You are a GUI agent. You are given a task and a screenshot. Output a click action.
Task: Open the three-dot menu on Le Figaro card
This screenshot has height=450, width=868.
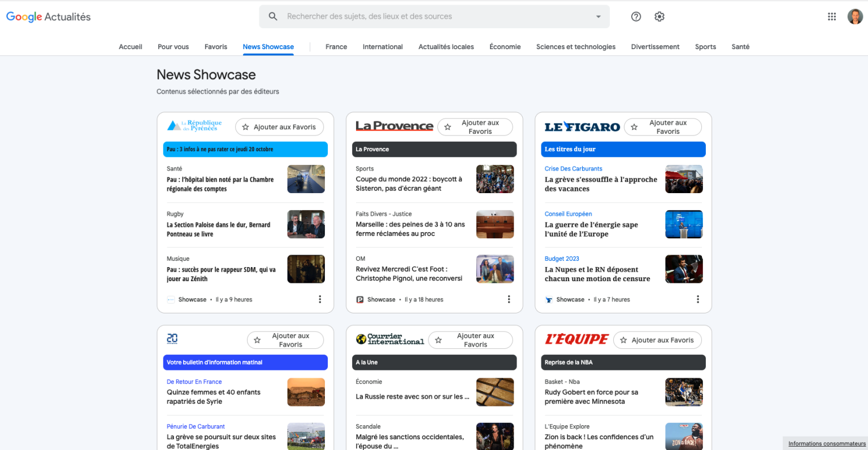click(697, 299)
